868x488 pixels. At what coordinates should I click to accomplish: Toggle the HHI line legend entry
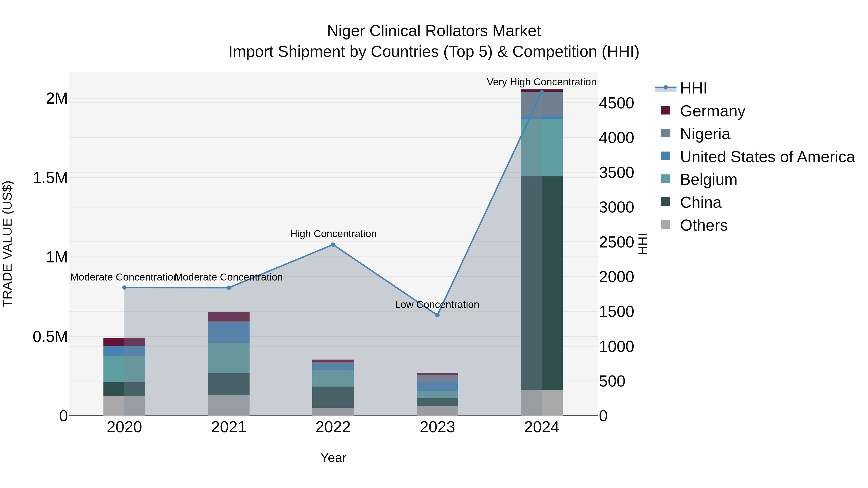coord(681,88)
